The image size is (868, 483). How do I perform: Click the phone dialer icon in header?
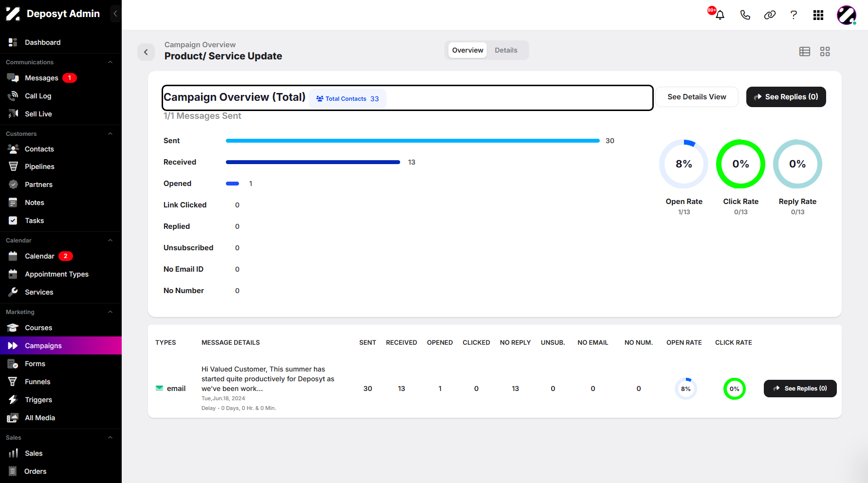click(745, 15)
